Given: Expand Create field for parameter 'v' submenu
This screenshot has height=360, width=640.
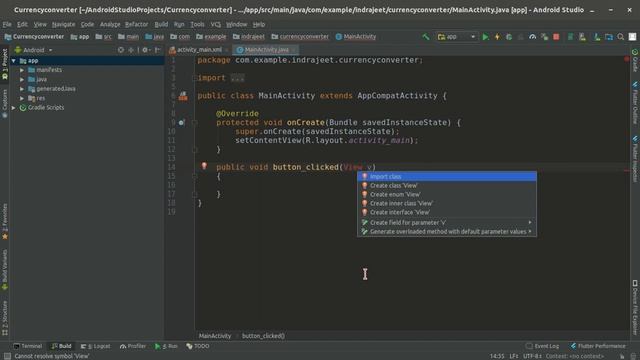Looking at the screenshot, I should 447,222.
